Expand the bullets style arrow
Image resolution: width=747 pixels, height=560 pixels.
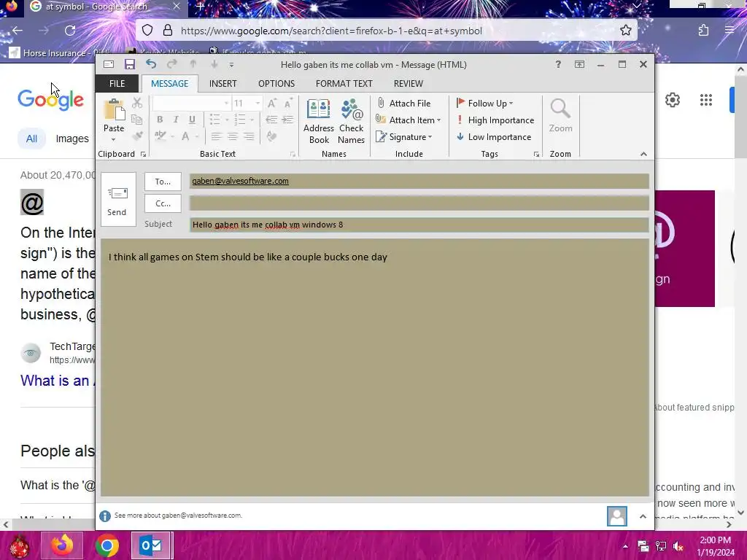pos(228,120)
